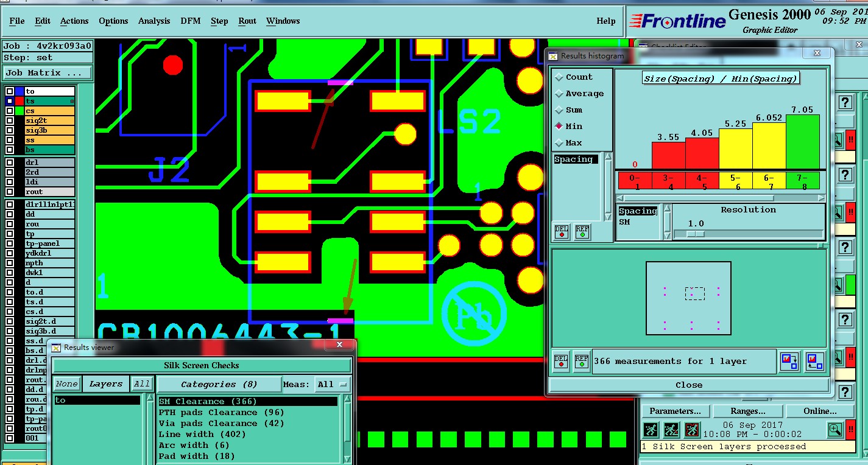Viewport: 868px width, 465px height.
Task: Click second green running-man checklist icon
Action: (672, 430)
